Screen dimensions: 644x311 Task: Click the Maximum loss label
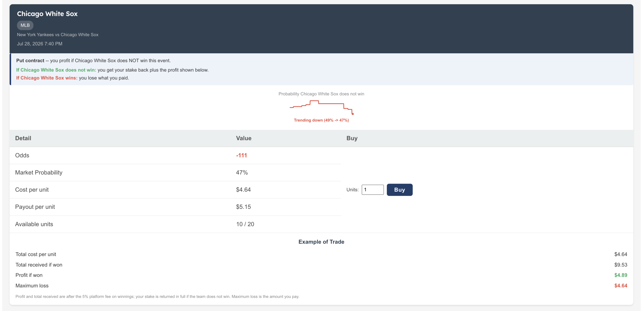32,286
